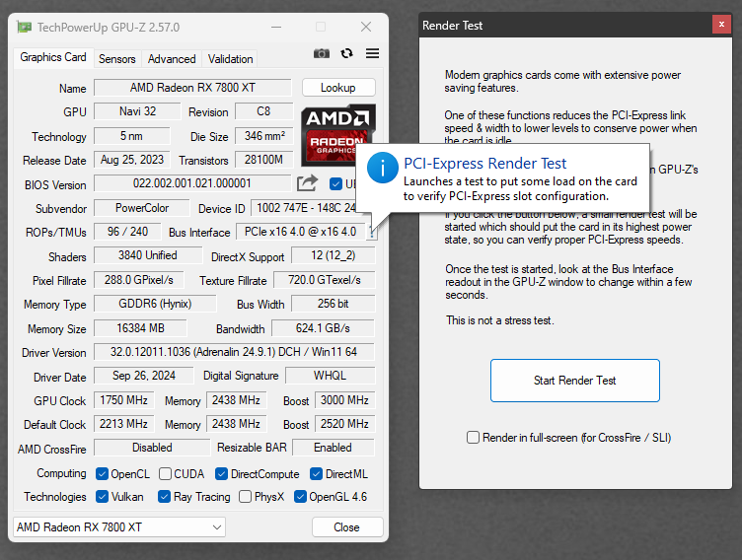Viewport: 742px width, 560px height.
Task: Toggle the Ray Tracing checkbox
Action: [164, 496]
